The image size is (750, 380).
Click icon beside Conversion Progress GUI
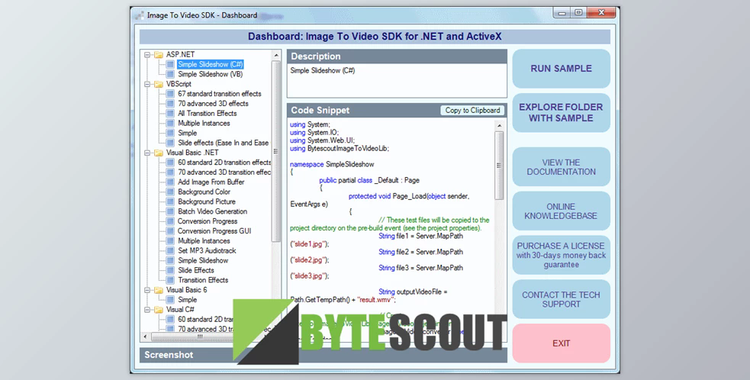pos(170,231)
